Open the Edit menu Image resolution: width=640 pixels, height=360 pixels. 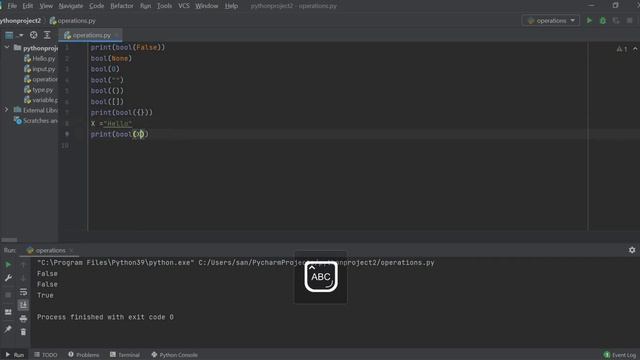point(28,6)
